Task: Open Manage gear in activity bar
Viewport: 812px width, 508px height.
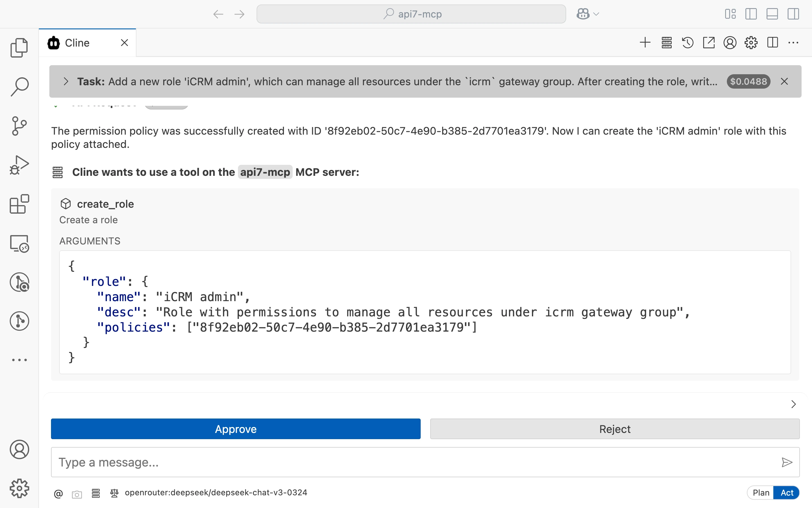Action: 19,488
